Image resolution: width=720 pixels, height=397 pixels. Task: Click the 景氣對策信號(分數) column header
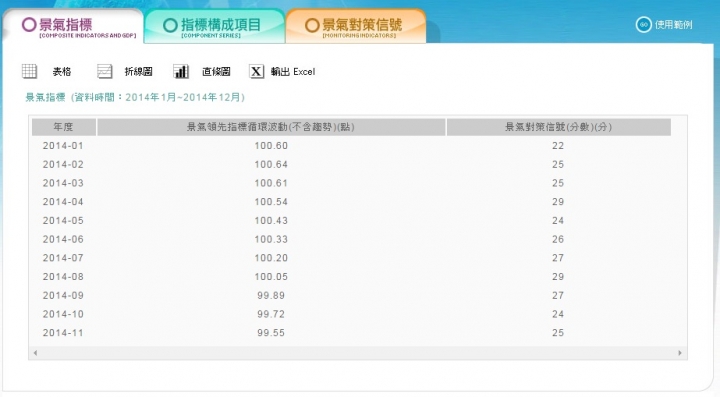(x=558, y=127)
